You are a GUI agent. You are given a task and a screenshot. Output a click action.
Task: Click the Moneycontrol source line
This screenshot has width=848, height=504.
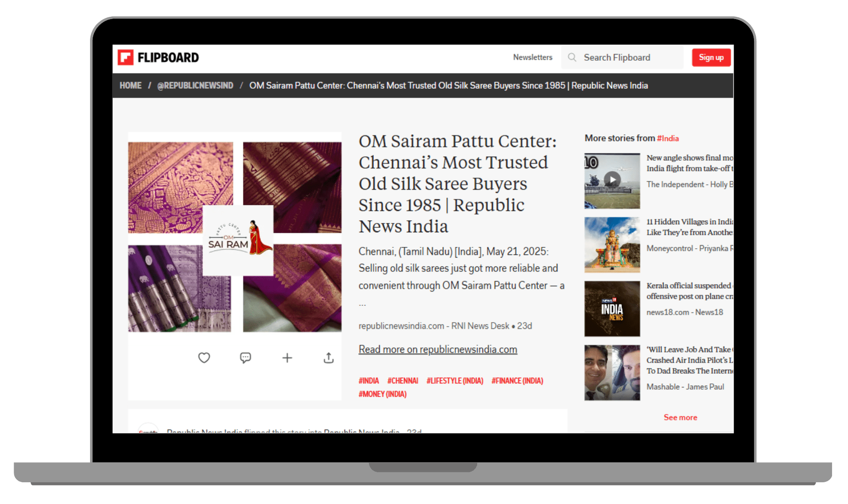pos(690,248)
